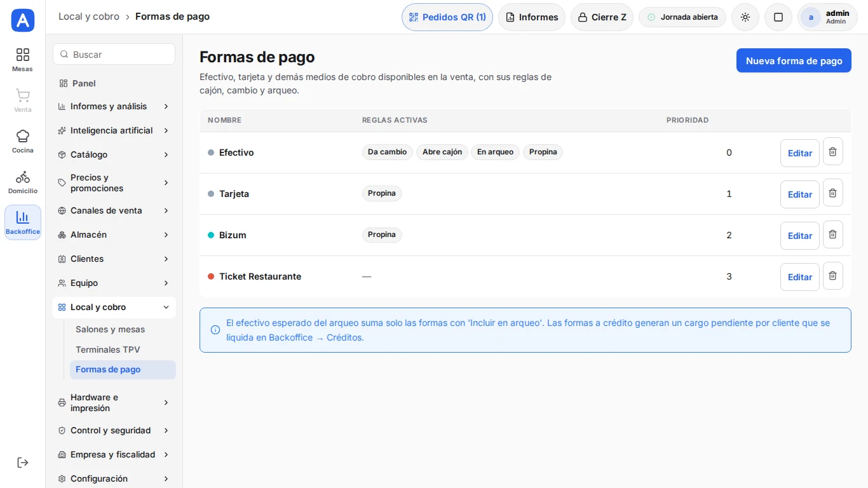Image resolution: width=868 pixels, height=488 pixels.
Task: Open the Venta cart icon
Action: (23, 100)
